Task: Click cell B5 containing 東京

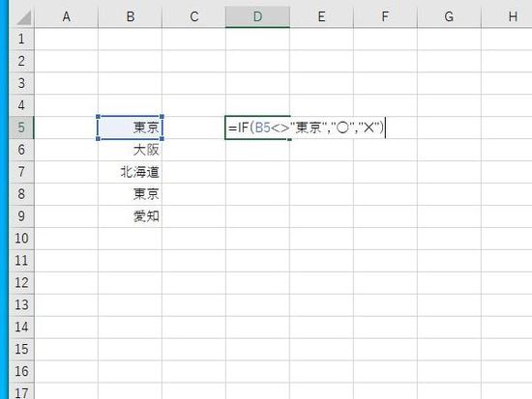Action: click(131, 128)
